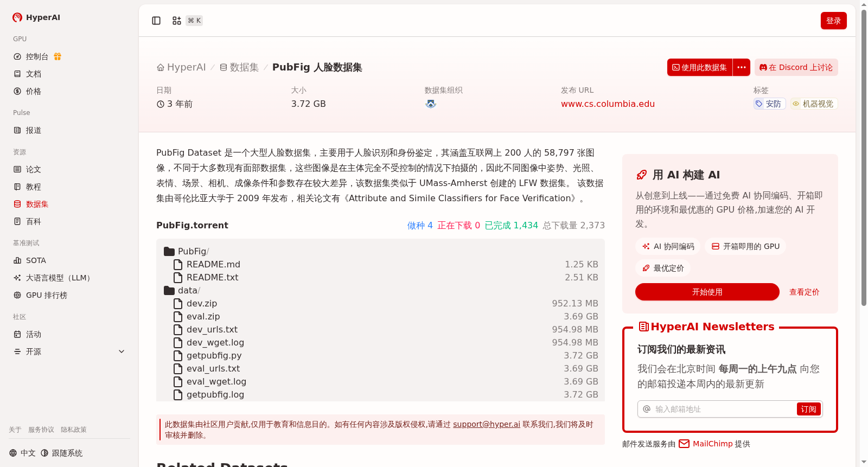The width and height of the screenshot is (868, 467).
Task: Go to HyperAI home breadcrumb
Action: coord(181,67)
